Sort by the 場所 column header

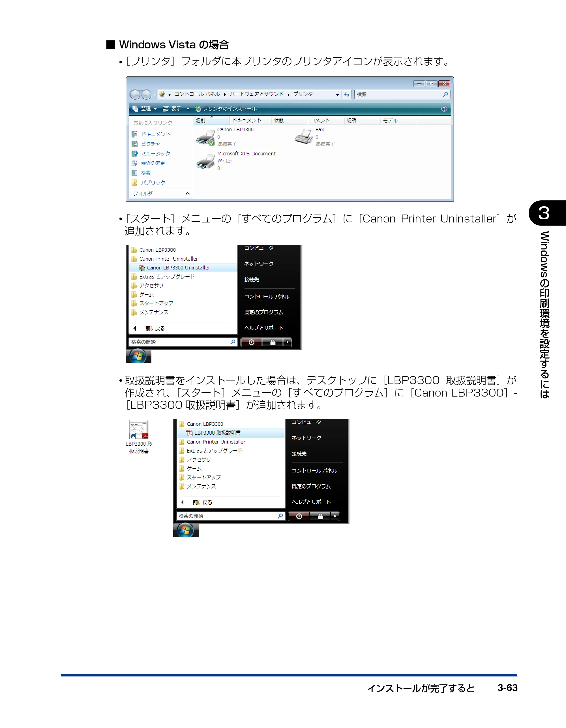(x=362, y=120)
